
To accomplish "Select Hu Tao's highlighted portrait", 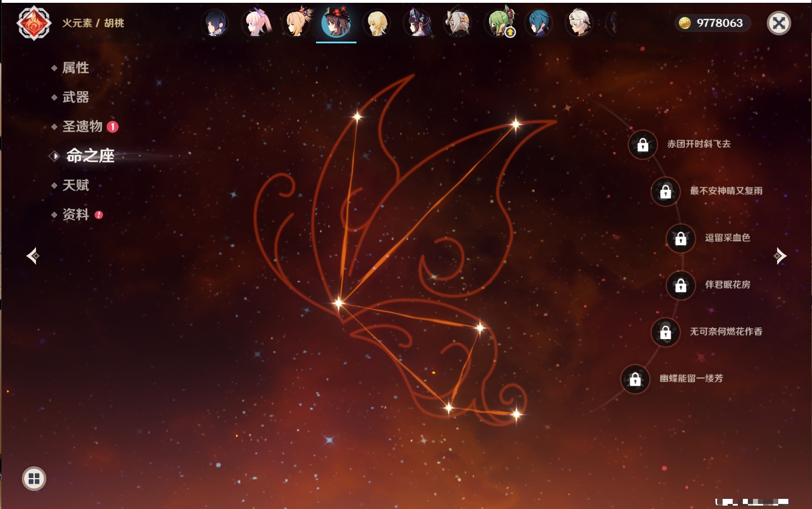I will (336, 22).
